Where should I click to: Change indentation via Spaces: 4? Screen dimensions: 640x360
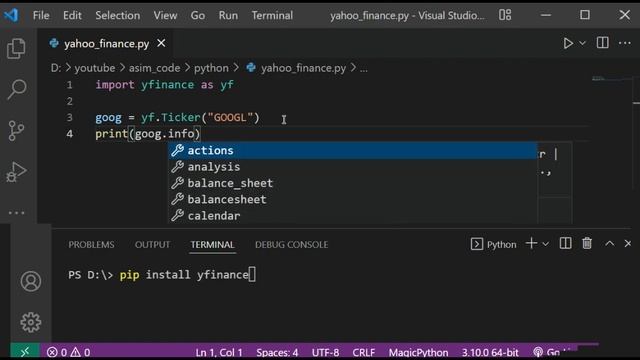(x=277, y=352)
